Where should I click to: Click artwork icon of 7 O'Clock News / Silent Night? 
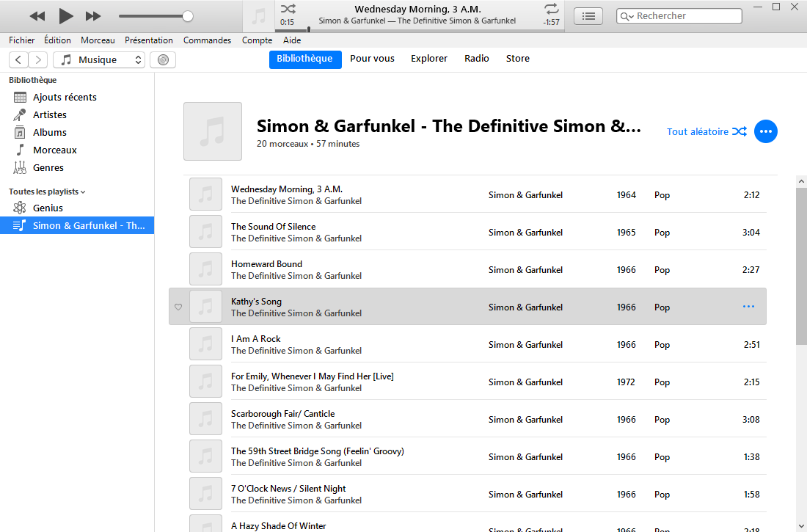tap(206, 493)
